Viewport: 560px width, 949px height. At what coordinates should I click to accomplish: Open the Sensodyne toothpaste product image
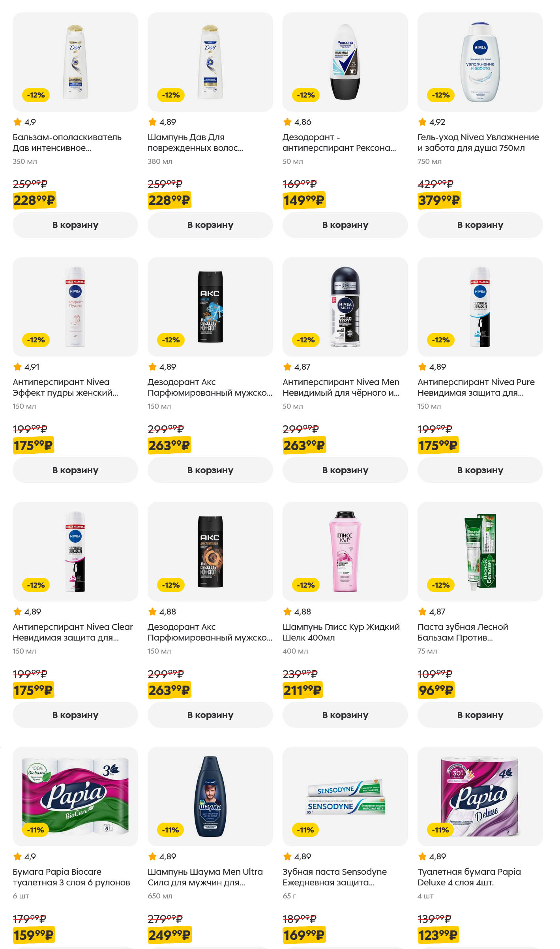pos(345,796)
